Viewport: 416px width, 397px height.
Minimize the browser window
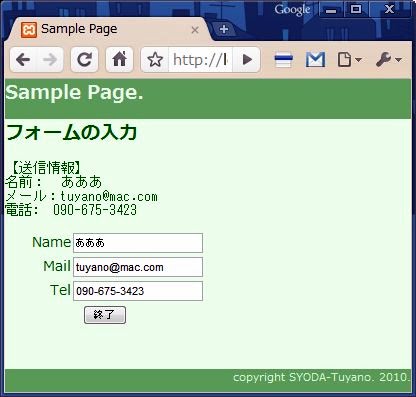pyautogui.click(x=331, y=10)
